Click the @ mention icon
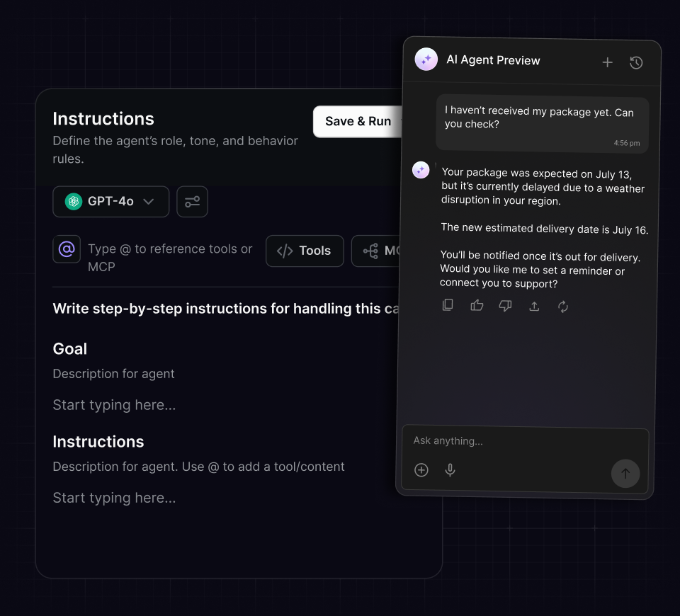This screenshot has width=680, height=616. tap(67, 249)
